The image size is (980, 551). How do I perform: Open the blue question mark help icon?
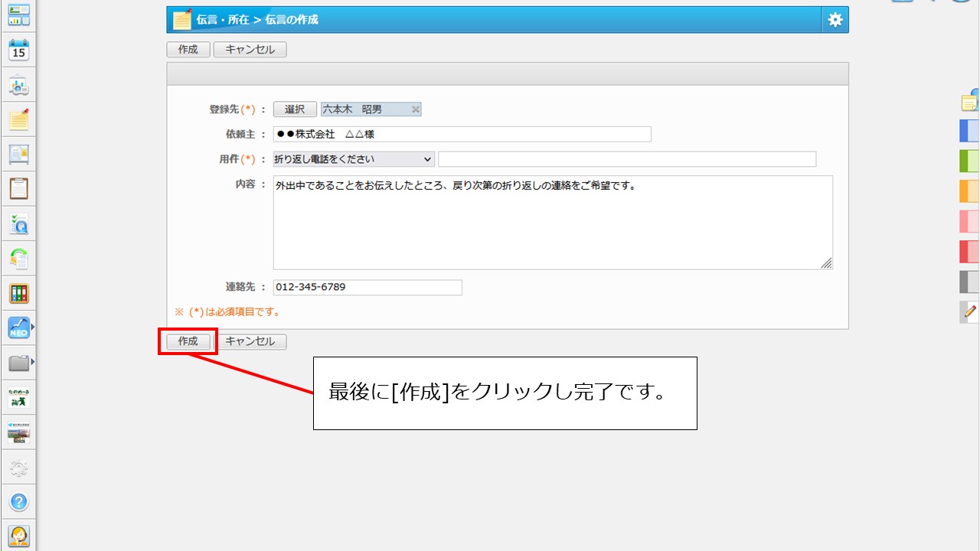18,502
